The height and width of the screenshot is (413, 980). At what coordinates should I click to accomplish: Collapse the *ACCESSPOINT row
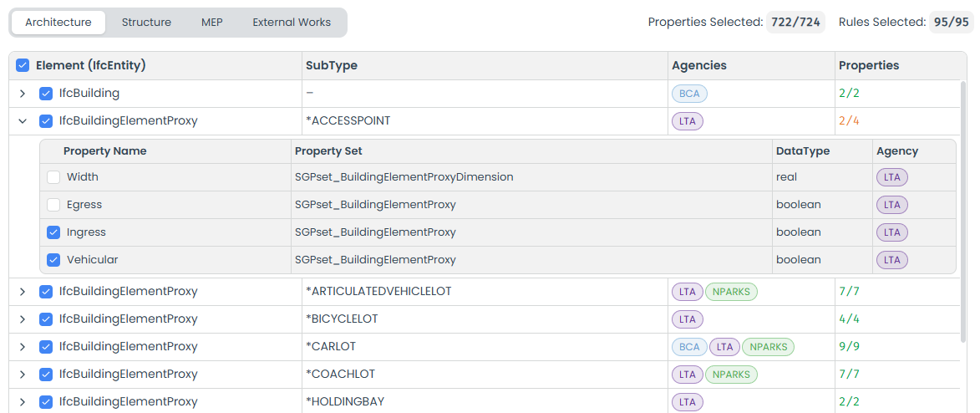tap(23, 121)
